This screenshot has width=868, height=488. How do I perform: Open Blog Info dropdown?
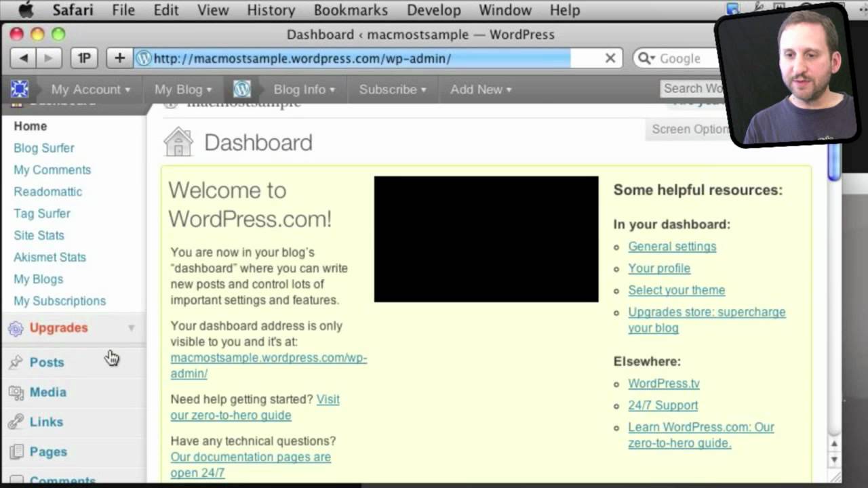(304, 89)
